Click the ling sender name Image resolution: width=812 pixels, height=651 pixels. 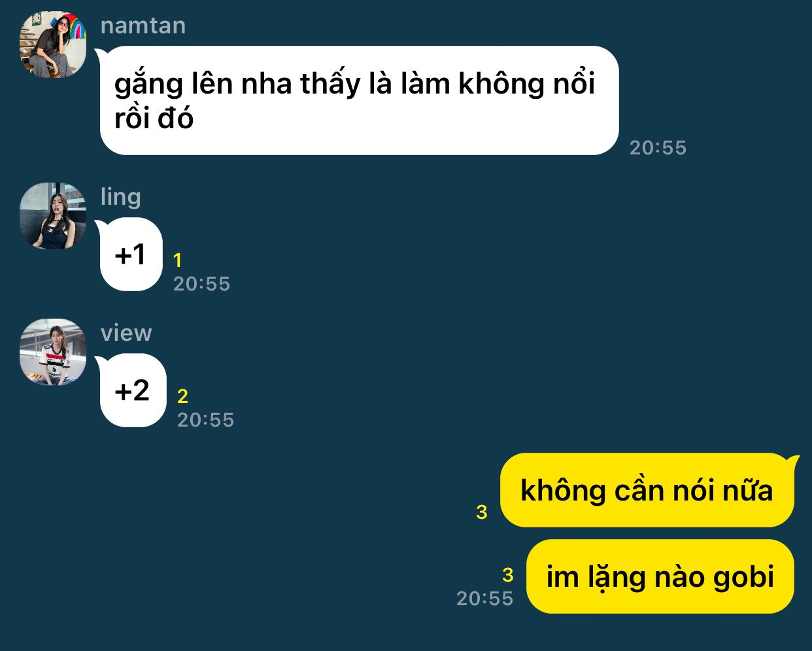(x=121, y=197)
